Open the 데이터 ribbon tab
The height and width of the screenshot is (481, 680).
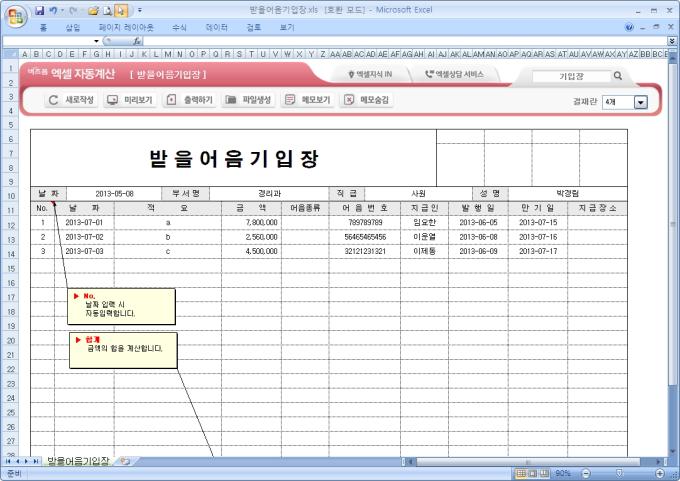[216, 28]
